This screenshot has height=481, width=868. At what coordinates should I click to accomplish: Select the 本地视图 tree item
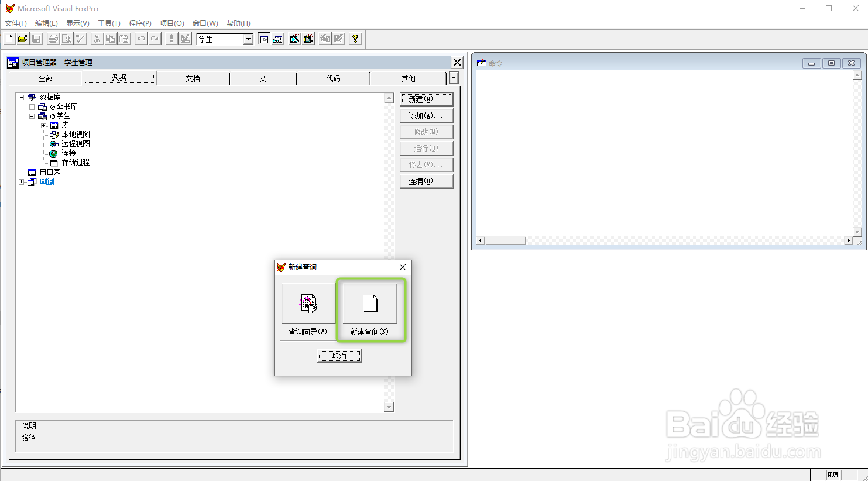76,134
